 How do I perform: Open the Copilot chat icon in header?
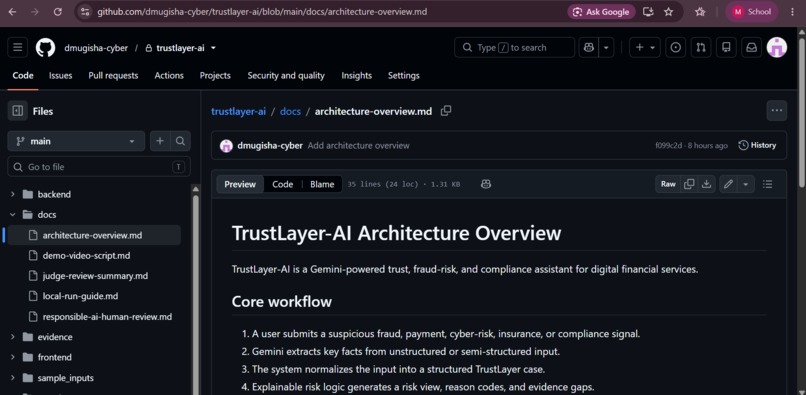[589, 47]
